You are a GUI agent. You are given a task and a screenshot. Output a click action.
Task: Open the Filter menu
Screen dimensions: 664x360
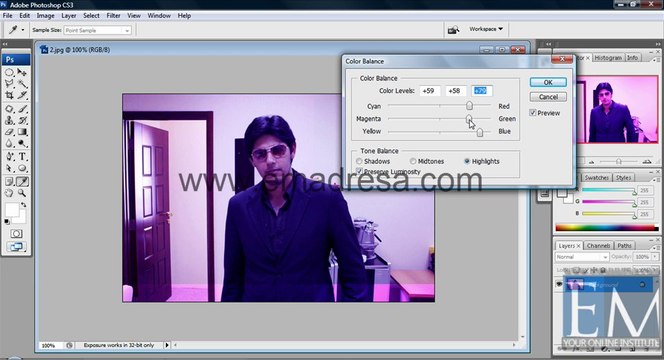113,16
